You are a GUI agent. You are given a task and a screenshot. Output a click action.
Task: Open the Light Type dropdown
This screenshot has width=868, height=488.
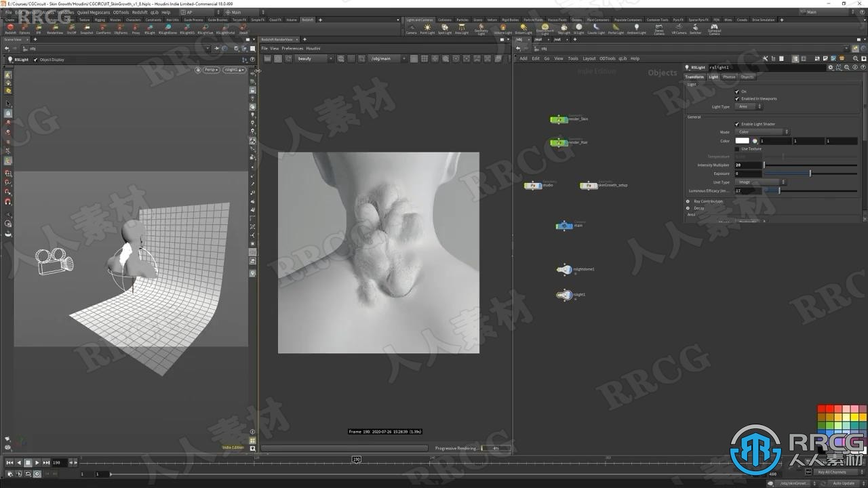click(749, 106)
